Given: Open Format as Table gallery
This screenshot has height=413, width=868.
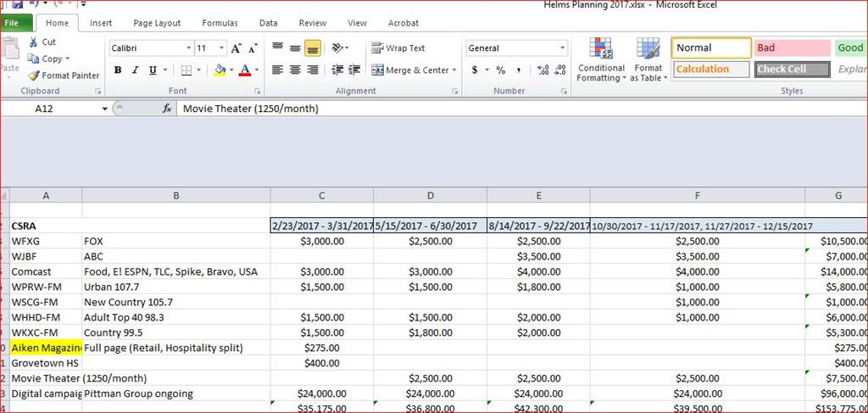Looking at the screenshot, I should click(648, 60).
